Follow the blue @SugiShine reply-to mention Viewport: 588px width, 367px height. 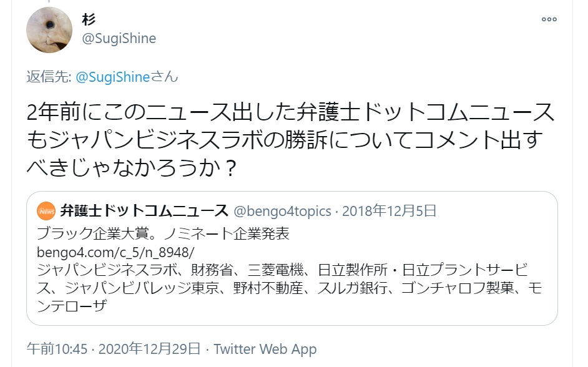coord(113,77)
